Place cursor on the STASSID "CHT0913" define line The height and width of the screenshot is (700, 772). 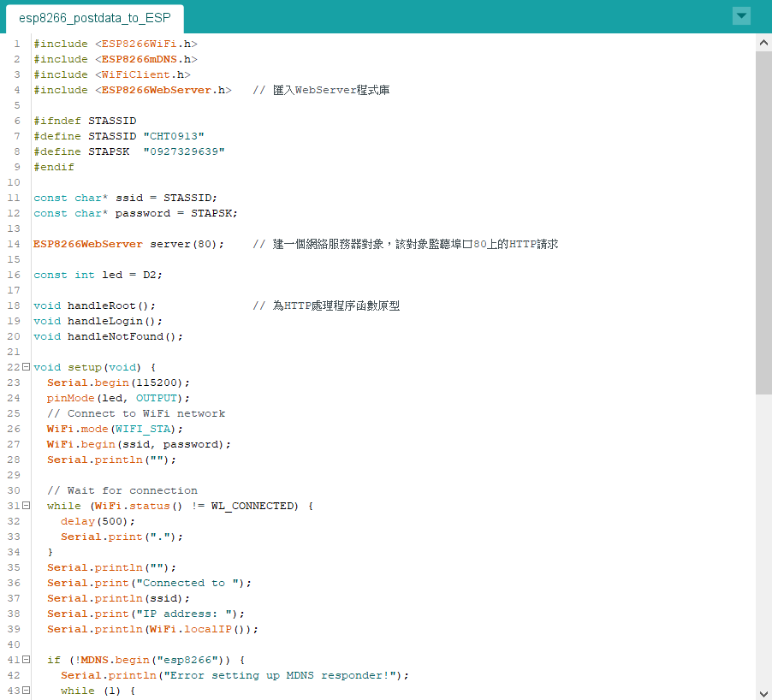[x=119, y=136]
